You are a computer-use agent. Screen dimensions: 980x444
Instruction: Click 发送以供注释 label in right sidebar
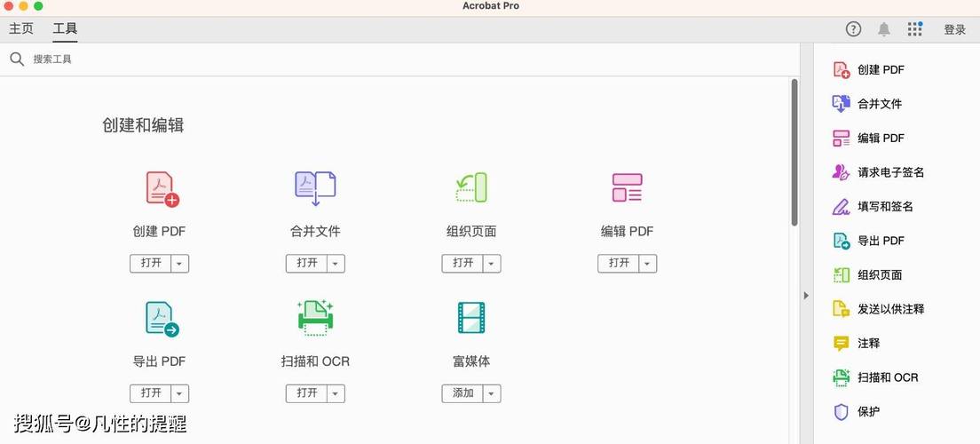pyautogui.click(x=890, y=309)
